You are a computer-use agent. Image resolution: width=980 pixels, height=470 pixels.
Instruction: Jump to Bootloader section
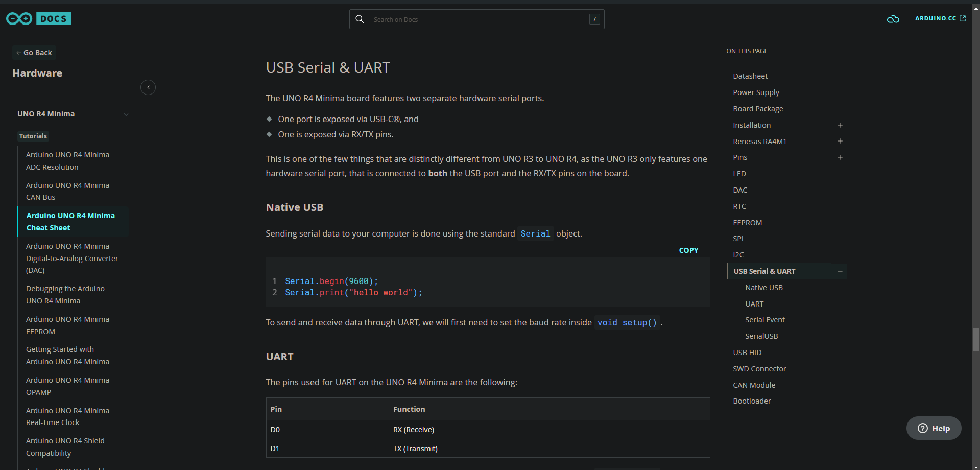coord(752,401)
